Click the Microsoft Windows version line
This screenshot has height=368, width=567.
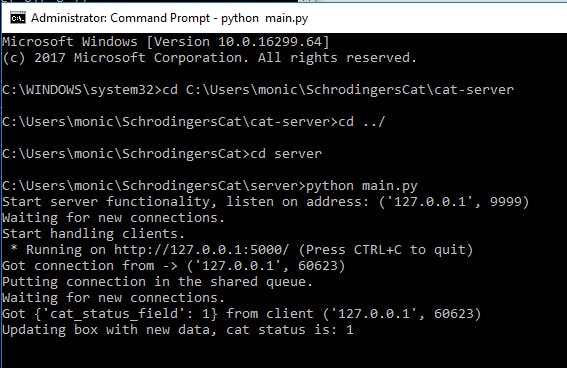166,42
